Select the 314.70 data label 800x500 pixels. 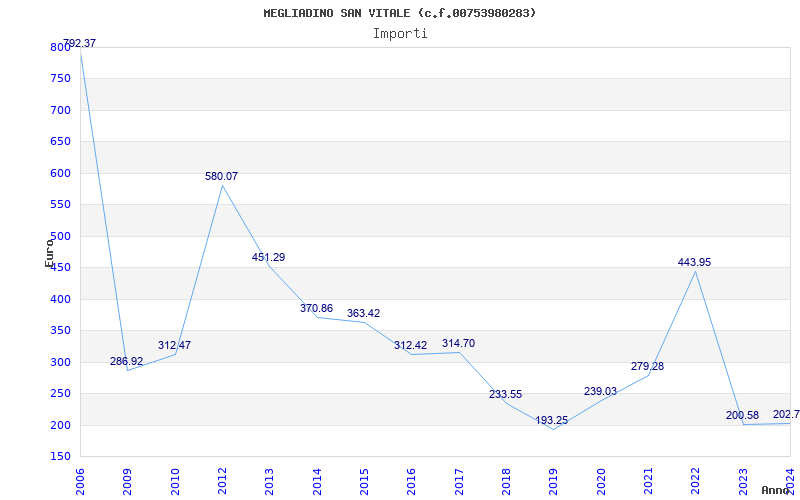coord(458,343)
